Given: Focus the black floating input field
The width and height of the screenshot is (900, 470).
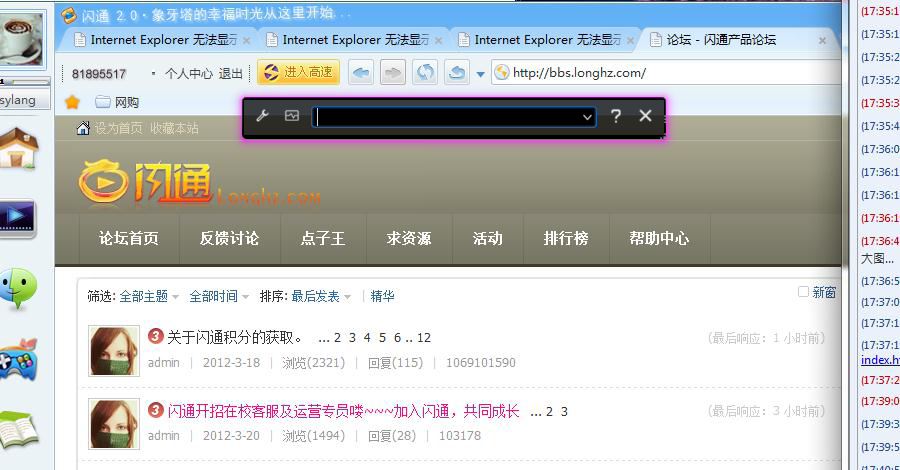Looking at the screenshot, I should pyautogui.click(x=453, y=117).
